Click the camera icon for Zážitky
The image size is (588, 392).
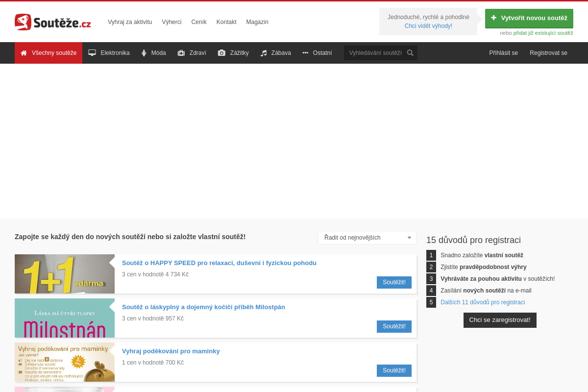[221, 53]
